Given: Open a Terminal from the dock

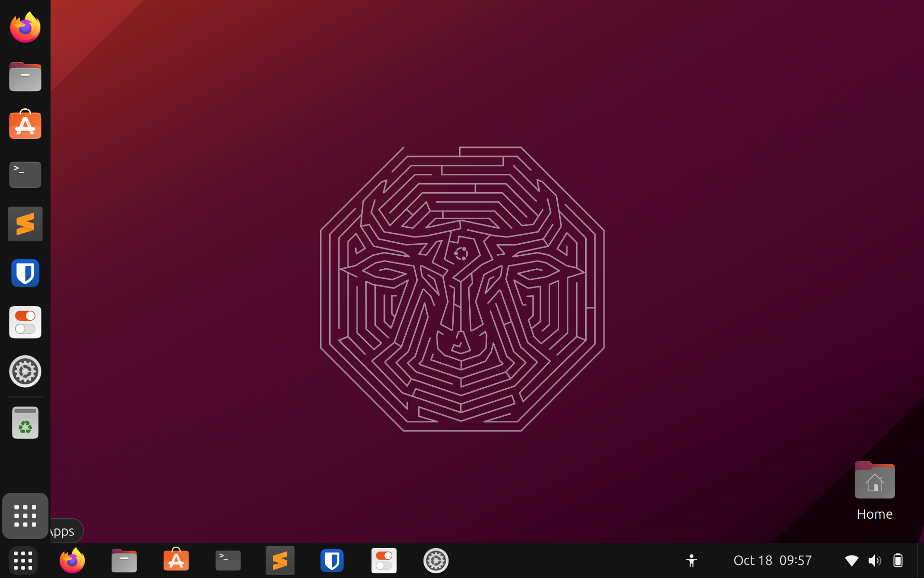Looking at the screenshot, I should coord(25,174).
